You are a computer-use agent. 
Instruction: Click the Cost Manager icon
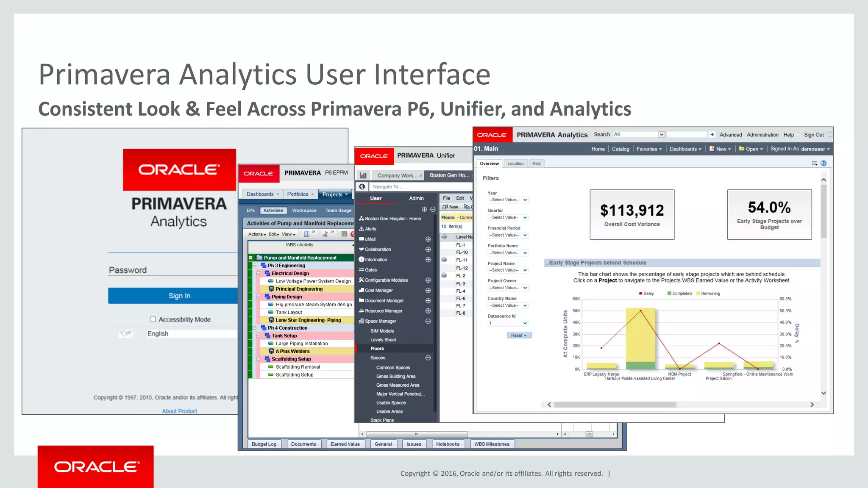point(362,291)
